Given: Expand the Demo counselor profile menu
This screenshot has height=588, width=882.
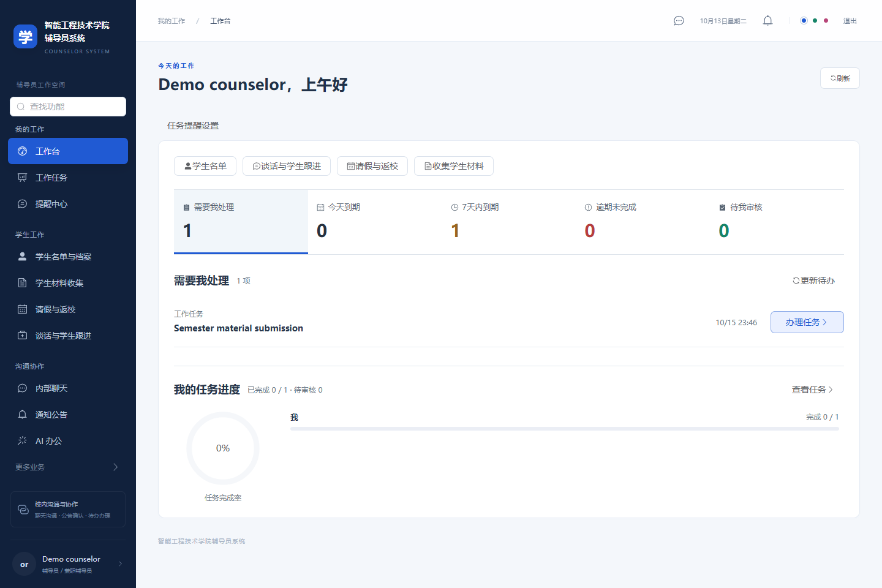Looking at the screenshot, I should (68, 564).
